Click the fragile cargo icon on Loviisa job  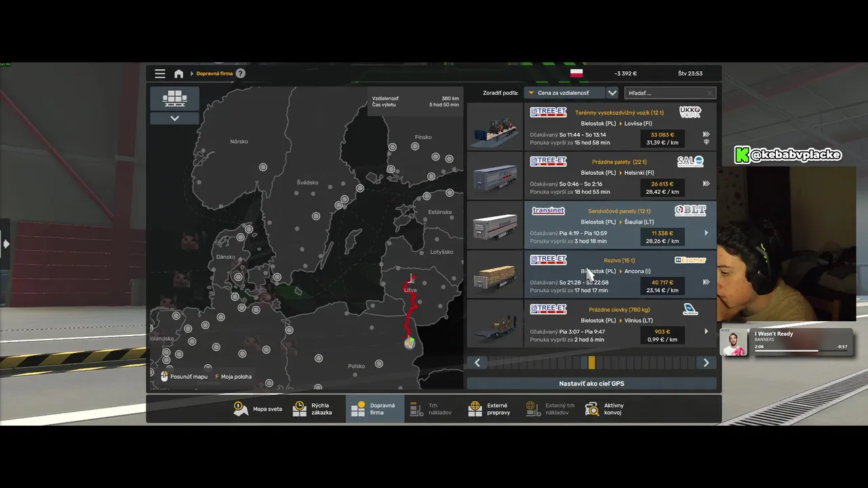[706, 142]
